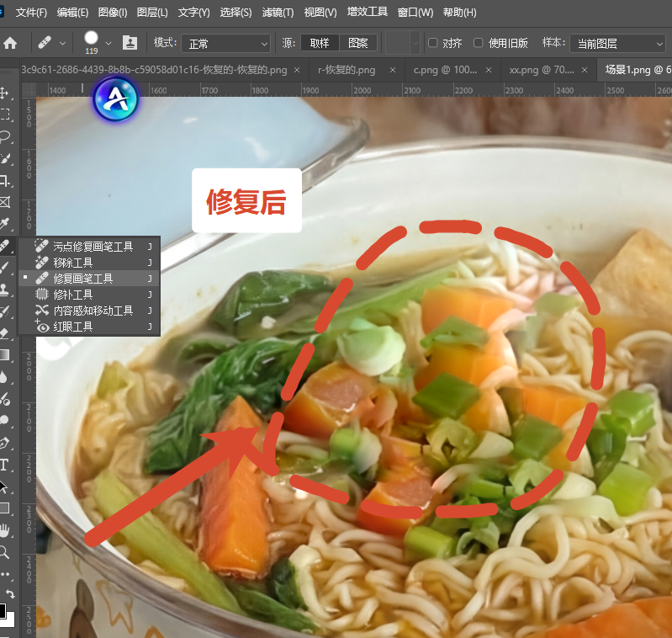The image size is (672, 638).
Task: Click the Home icon in options bar
Action: [x=10, y=43]
